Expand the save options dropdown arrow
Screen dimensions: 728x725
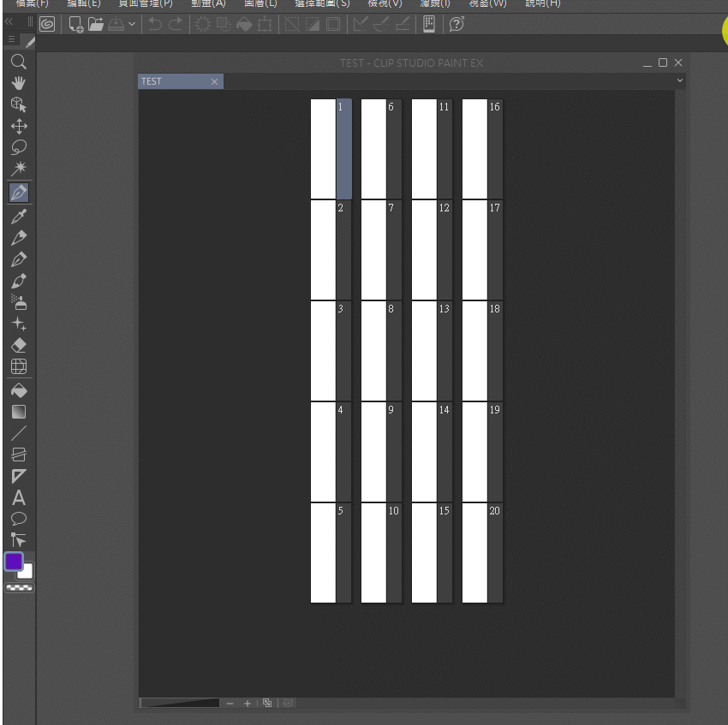pyautogui.click(x=132, y=24)
